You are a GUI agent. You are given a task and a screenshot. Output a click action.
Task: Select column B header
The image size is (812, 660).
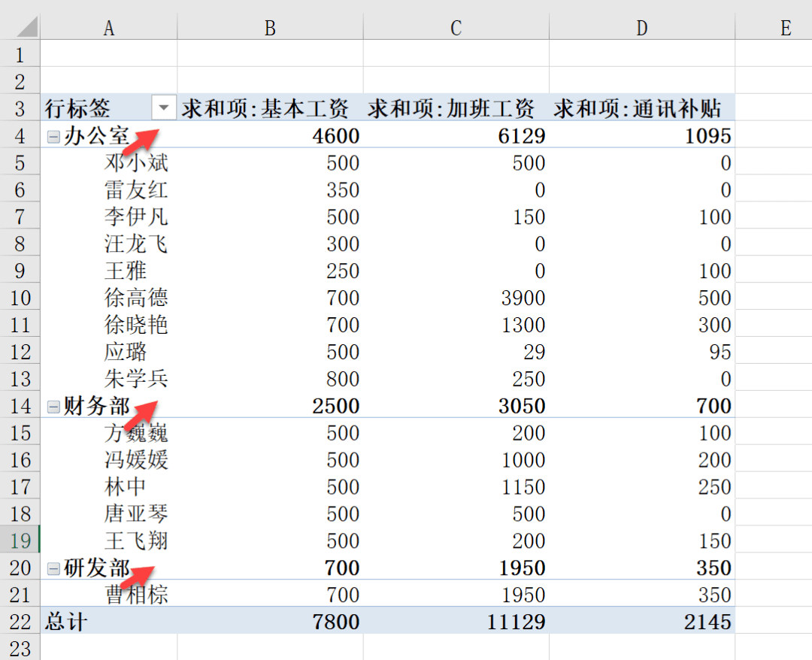pyautogui.click(x=271, y=27)
